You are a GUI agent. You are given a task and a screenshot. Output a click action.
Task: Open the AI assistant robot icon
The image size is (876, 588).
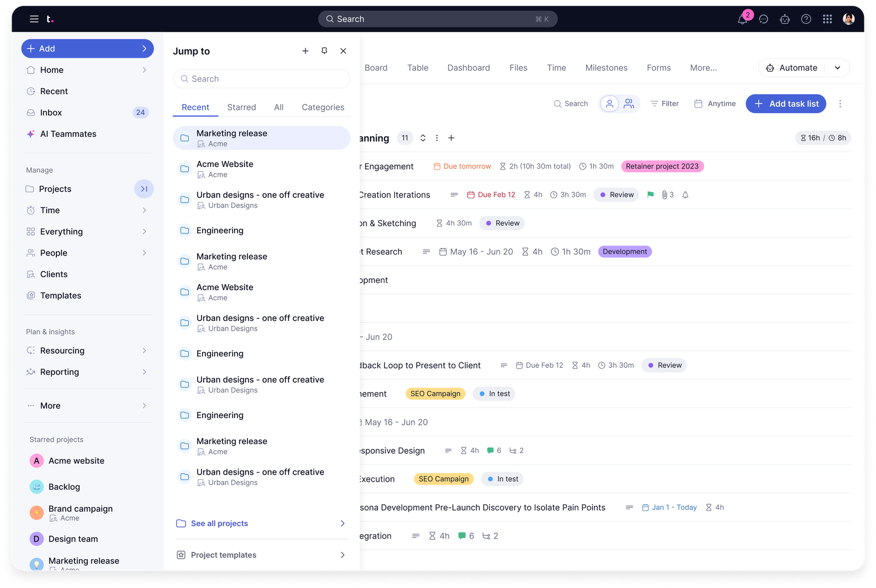pos(785,19)
